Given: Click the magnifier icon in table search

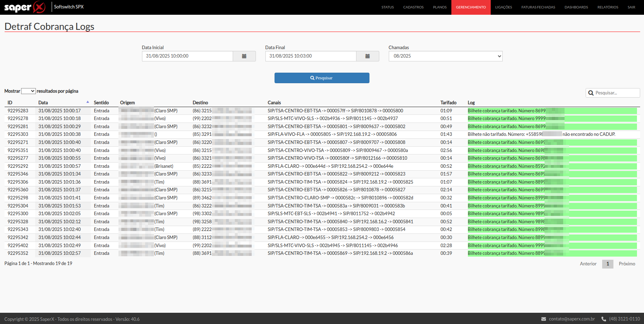Looking at the screenshot, I should pyautogui.click(x=591, y=93).
